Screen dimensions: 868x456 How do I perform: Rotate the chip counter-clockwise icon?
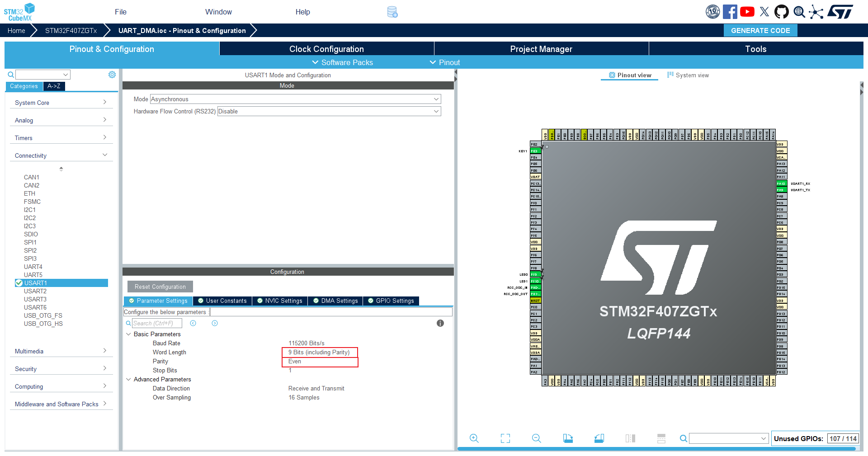coord(599,438)
